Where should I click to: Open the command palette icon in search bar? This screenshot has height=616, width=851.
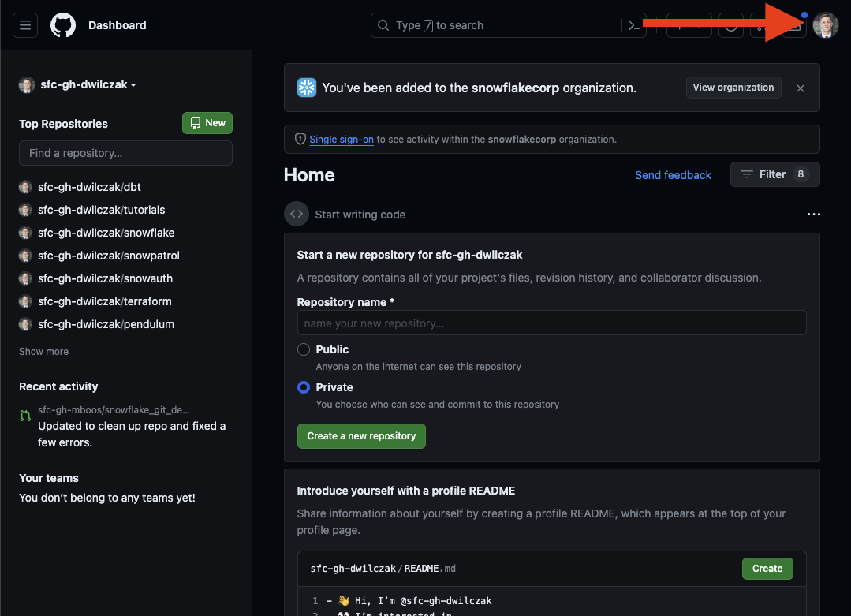[633, 25]
